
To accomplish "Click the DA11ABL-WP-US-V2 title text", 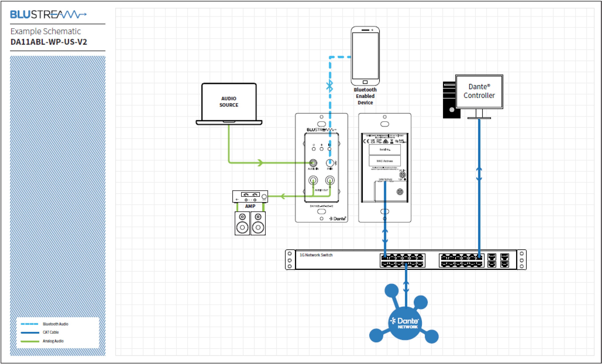I will click(x=49, y=42).
